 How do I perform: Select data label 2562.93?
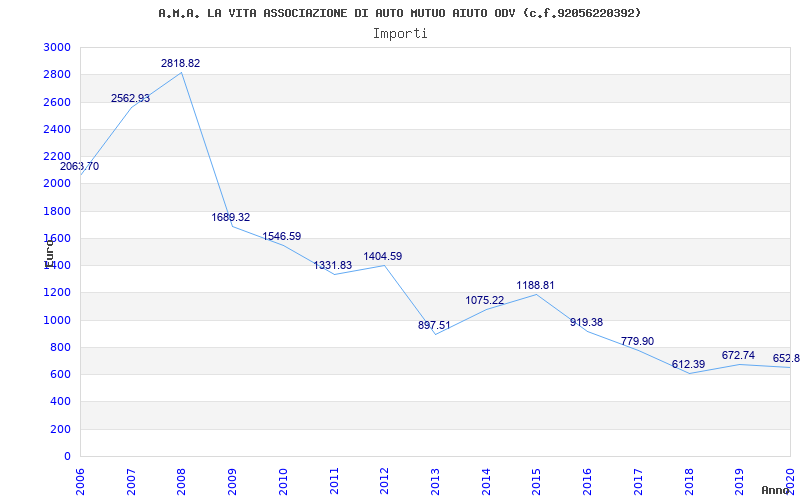tap(131, 98)
